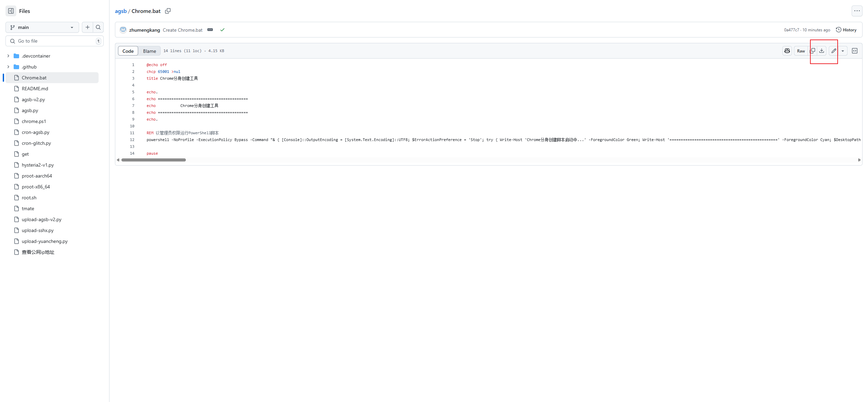Viewport: 868px width, 402px height.
Task: Click the search files magnifier button
Action: click(x=98, y=27)
